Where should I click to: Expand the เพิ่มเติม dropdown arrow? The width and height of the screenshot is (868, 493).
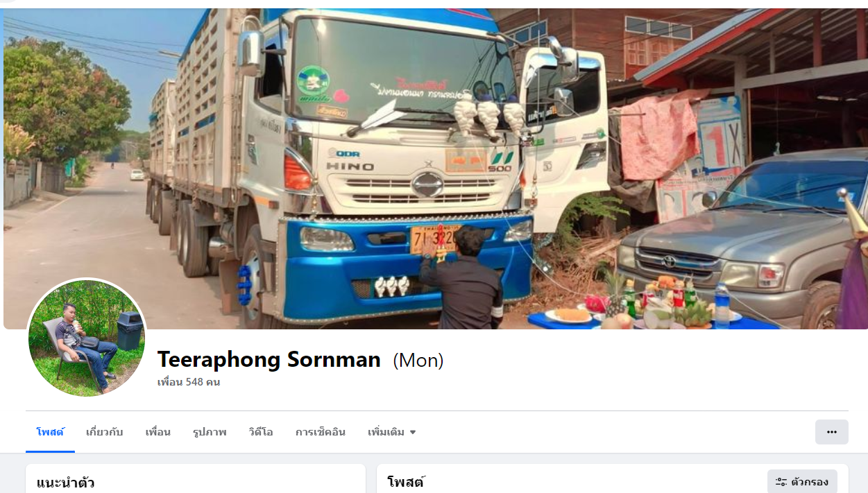[x=413, y=432]
